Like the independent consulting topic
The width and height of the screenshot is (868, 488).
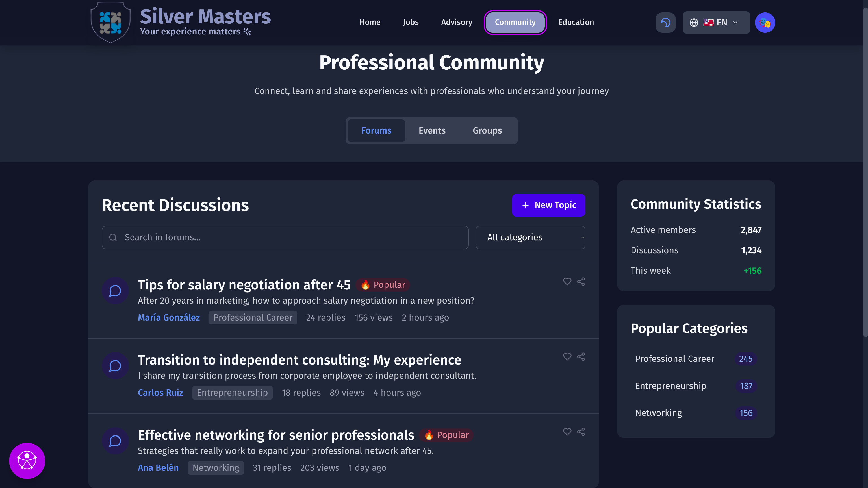[x=567, y=357]
